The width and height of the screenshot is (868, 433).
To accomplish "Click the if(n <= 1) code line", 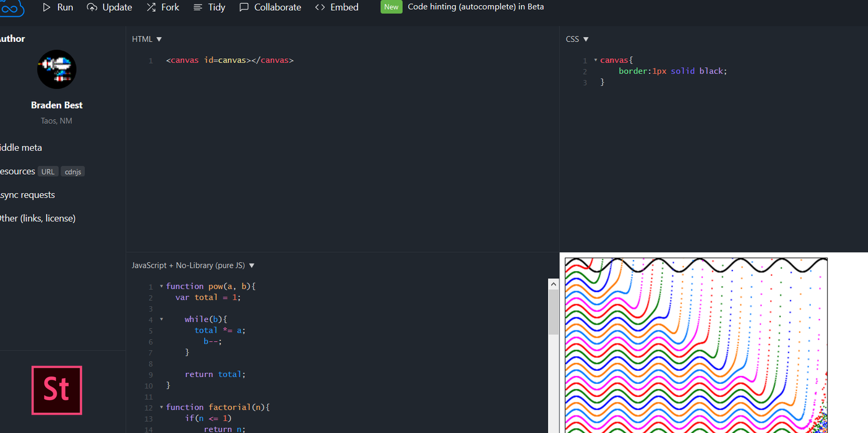I will click(209, 418).
